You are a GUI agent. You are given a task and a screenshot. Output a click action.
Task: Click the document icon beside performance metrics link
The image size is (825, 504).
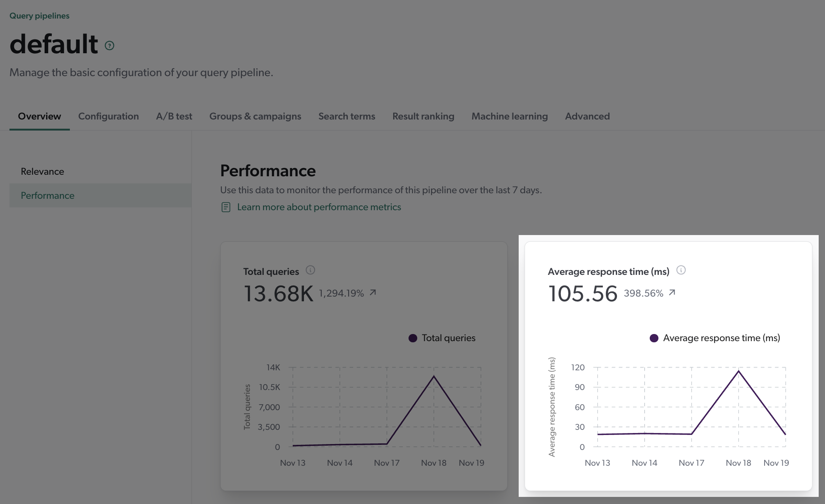pos(225,207)
